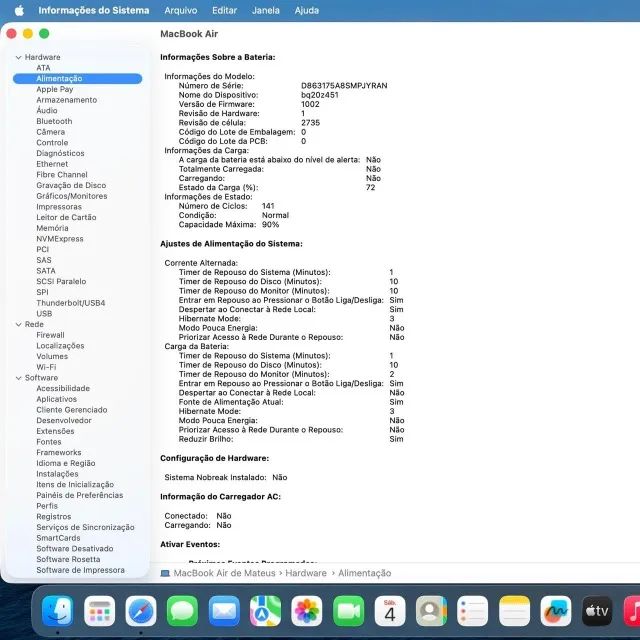The height and width of the screenshot is (640, 640).
Task: Select Câmera in sidebar
Action: point(50,132)
